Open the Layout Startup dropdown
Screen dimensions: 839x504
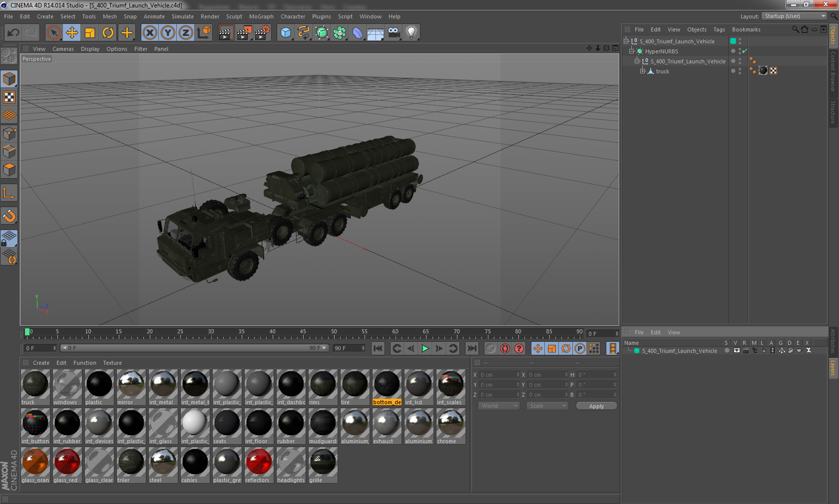tap(795, 16)
